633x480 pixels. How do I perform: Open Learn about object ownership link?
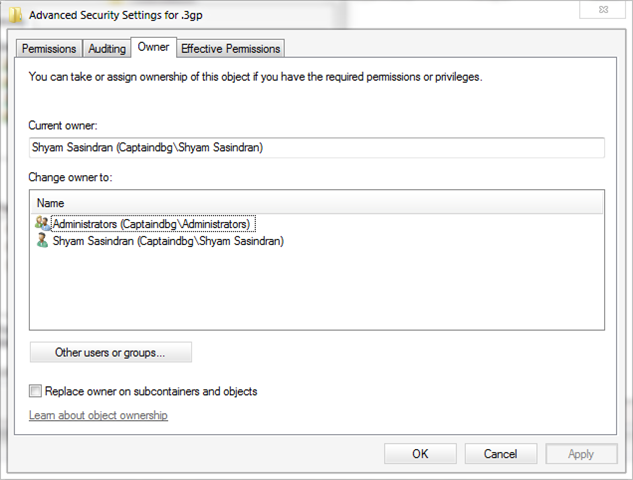(x=98, y=415)
